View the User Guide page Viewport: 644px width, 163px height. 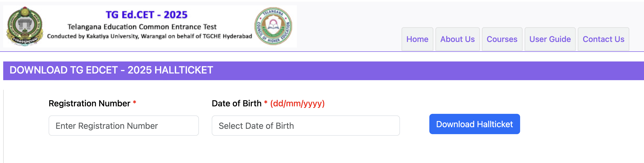[x=550, y=39]
